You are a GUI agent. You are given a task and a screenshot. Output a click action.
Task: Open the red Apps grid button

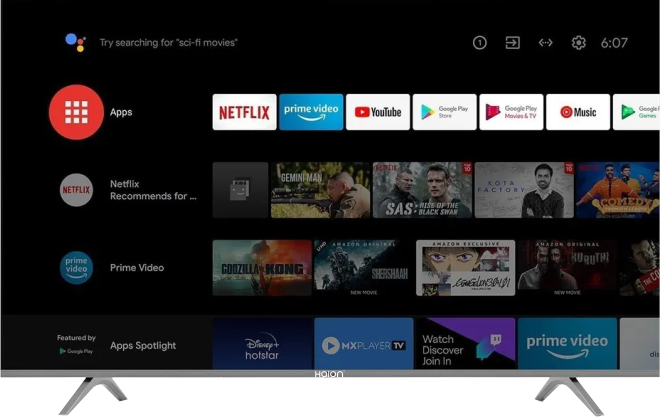pos(76,112)
